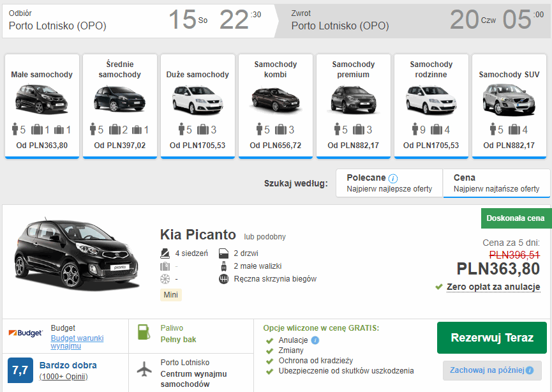Click the info icon on Zachowaj na później
This screenshot has height=392, width=552.
click(x=529, y=370)
